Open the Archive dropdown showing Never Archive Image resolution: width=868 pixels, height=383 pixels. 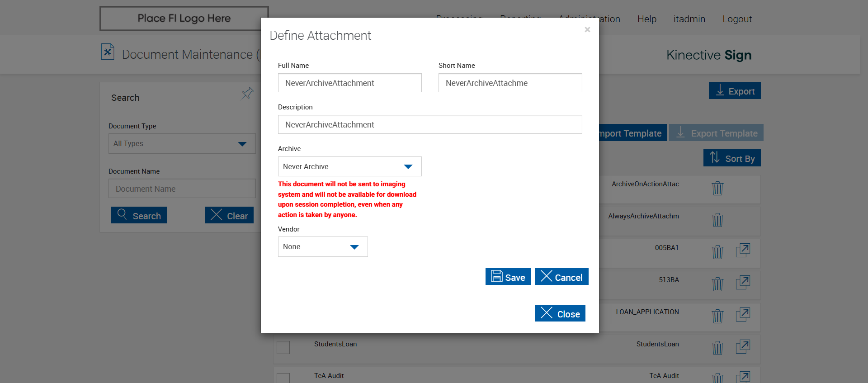click(349, 166)
